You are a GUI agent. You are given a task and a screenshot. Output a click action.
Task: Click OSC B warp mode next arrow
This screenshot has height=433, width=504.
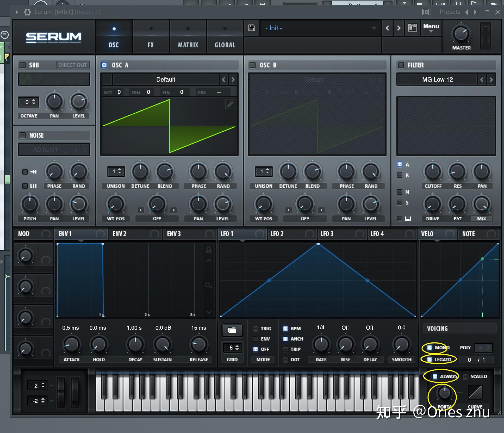(321, 210)
